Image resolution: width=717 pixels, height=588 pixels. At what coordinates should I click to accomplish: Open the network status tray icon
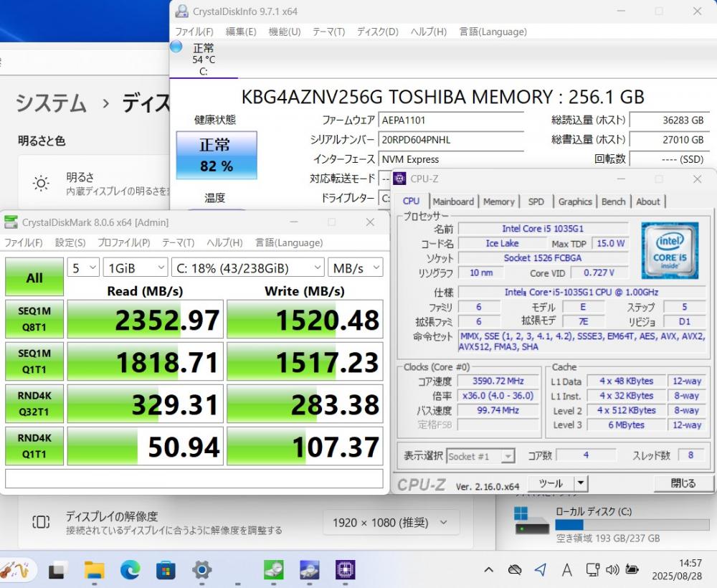(593, 569)
